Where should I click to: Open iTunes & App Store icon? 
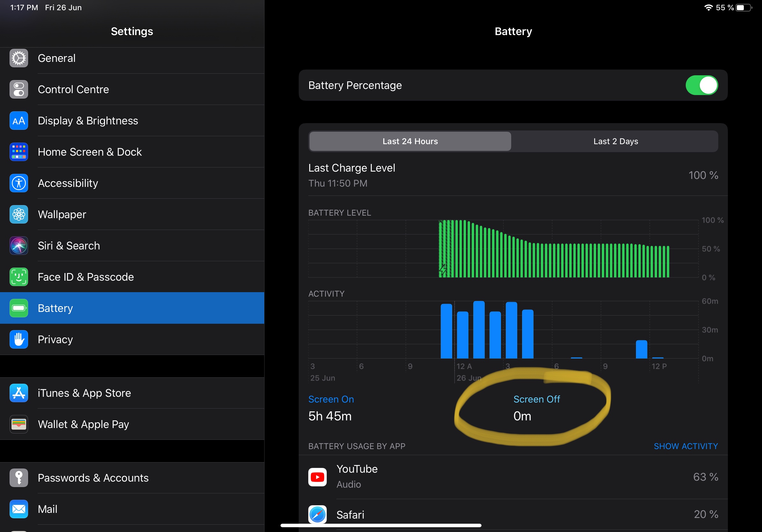(x=19, y=393)
